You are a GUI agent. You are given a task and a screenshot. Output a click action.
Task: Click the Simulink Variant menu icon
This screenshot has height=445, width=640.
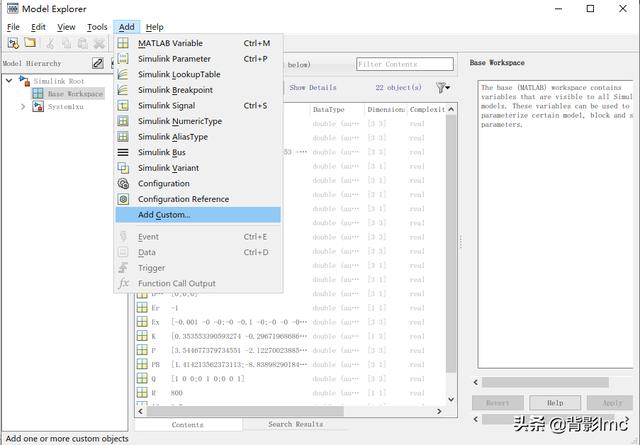pyautogui.click(x=123, y=168)
